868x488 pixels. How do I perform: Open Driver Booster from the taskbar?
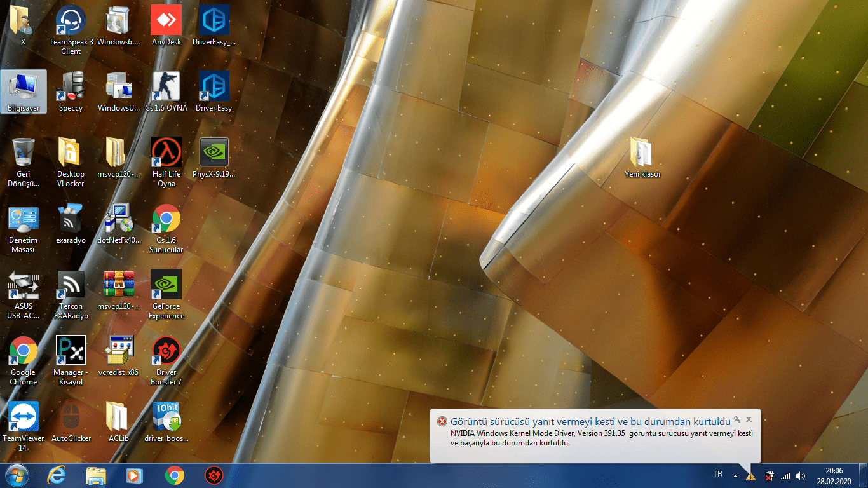(x=214, y=475)
